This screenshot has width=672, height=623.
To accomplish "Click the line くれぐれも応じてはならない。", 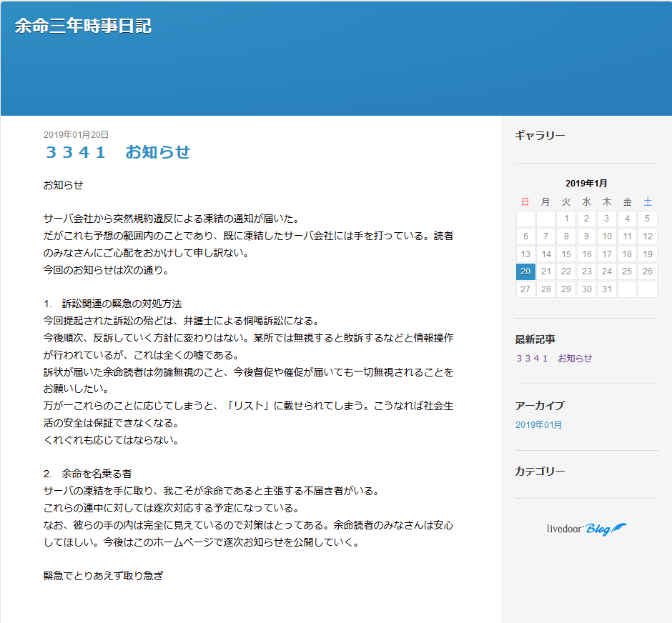I will 111,440.
